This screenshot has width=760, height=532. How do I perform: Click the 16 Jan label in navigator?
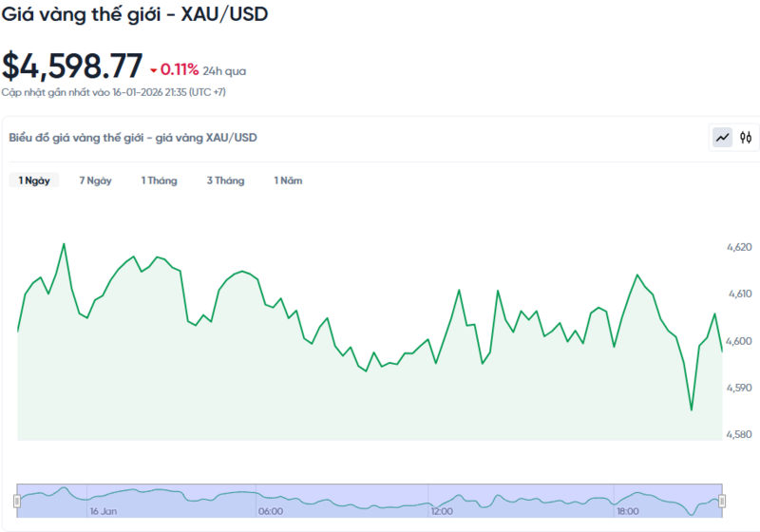click(103, 511)
